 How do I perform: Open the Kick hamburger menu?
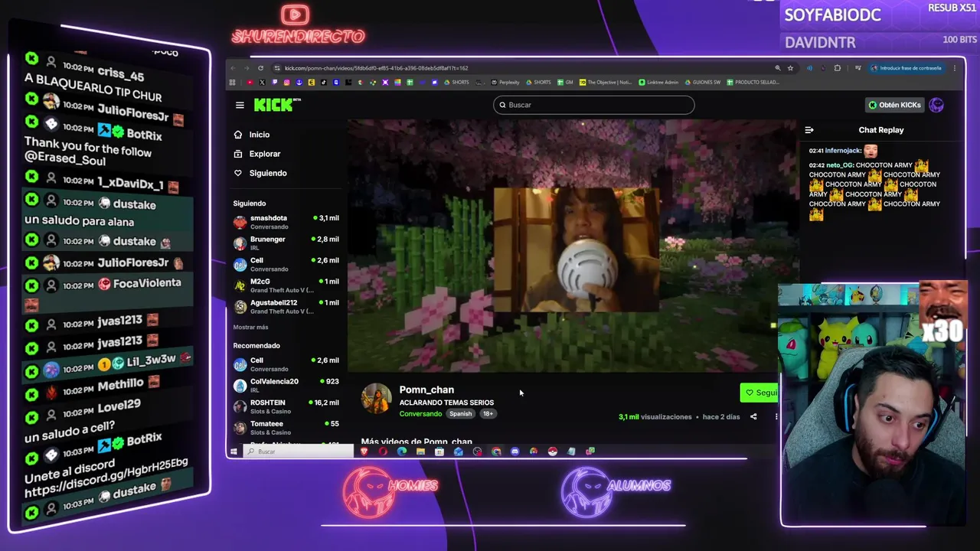[x=240, y=105]
